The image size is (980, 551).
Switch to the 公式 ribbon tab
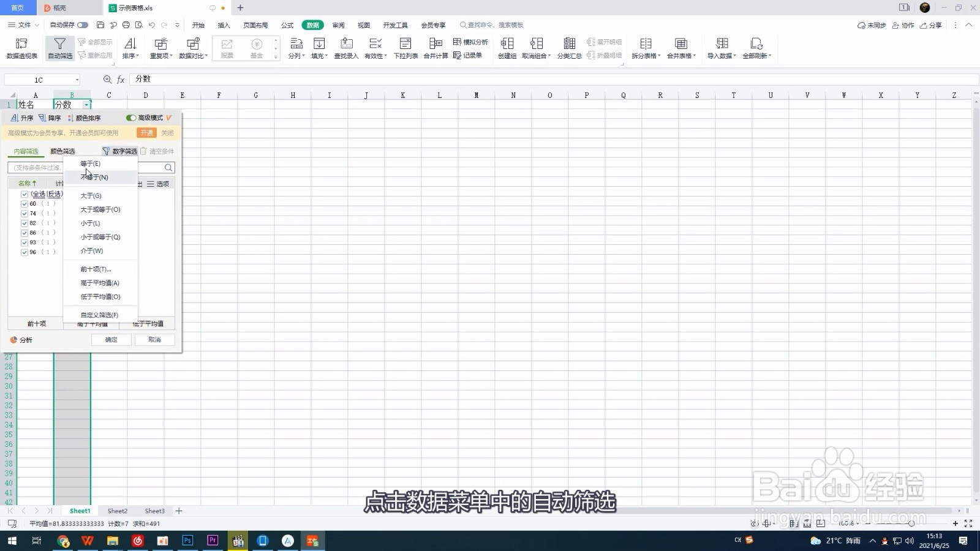point(286,25)
